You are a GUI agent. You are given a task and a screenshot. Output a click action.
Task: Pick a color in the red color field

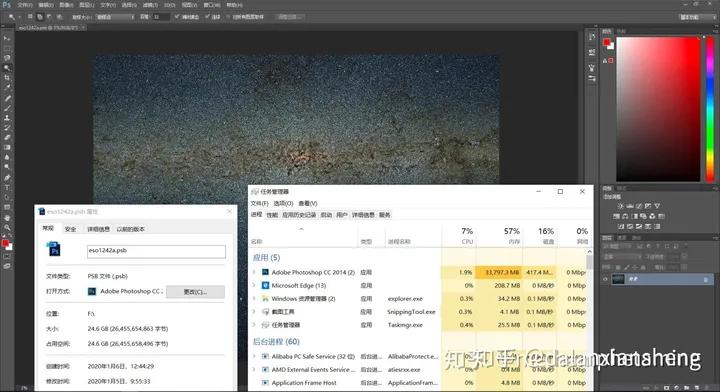[x=658, y=109]
